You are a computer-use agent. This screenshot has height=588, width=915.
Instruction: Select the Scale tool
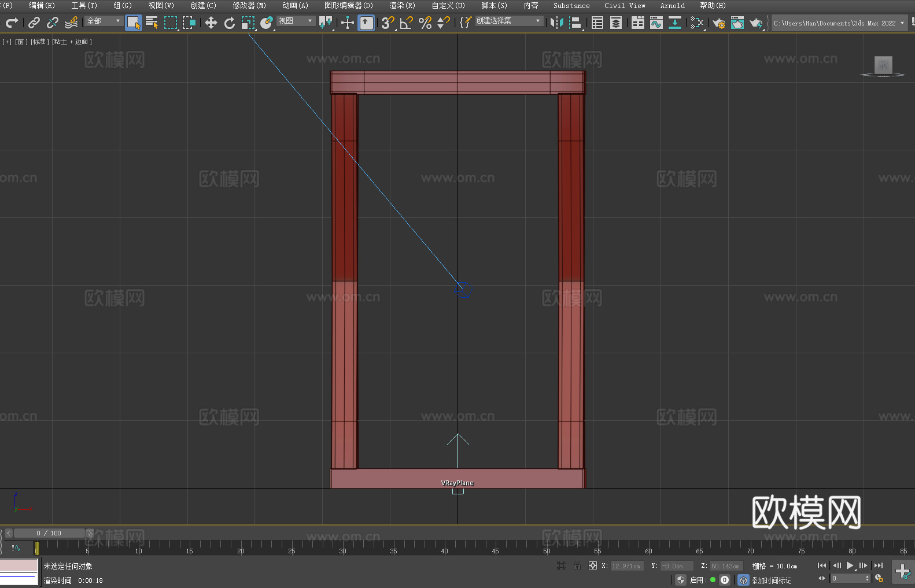point(248,23)
